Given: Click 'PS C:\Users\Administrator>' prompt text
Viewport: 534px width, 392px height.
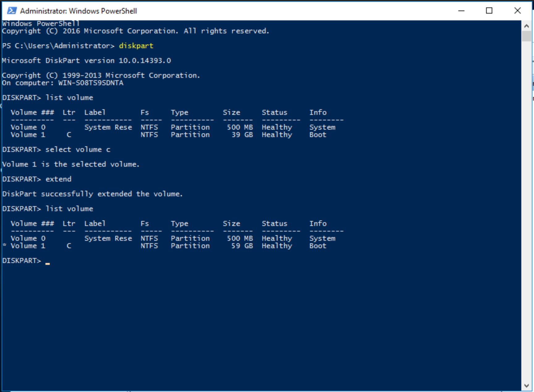Looking at the screenshot, I should (x=58, y=46).
